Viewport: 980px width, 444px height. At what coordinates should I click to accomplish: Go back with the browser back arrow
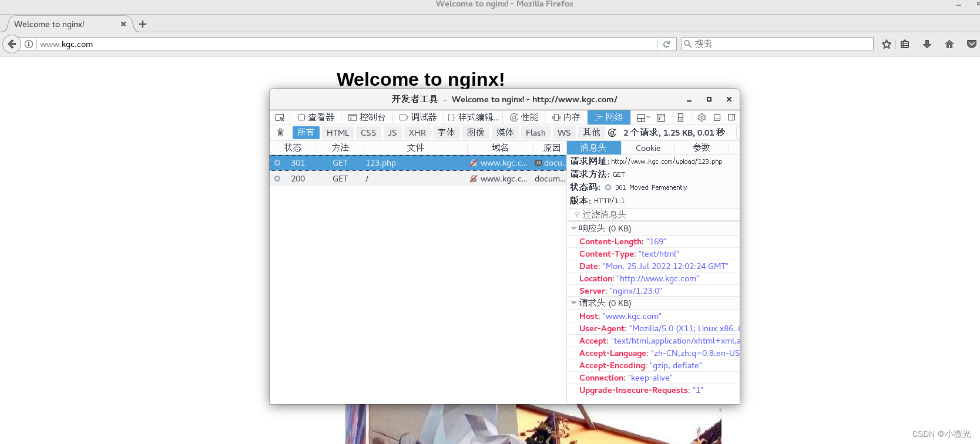pyautogui.click(x=12, y=44)
